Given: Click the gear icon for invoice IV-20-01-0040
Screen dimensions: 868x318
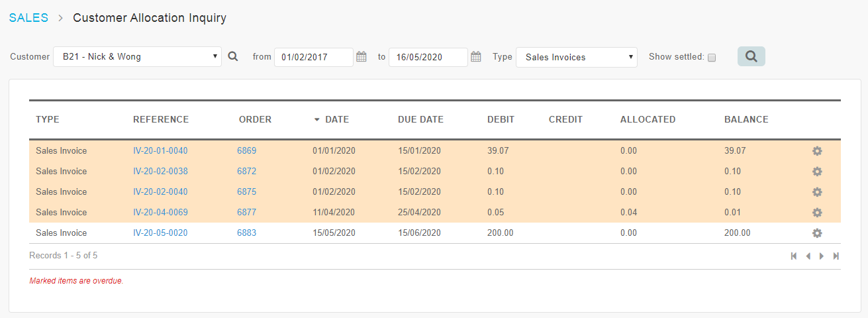Looking at the screenshot, I should tap(817, 151).
